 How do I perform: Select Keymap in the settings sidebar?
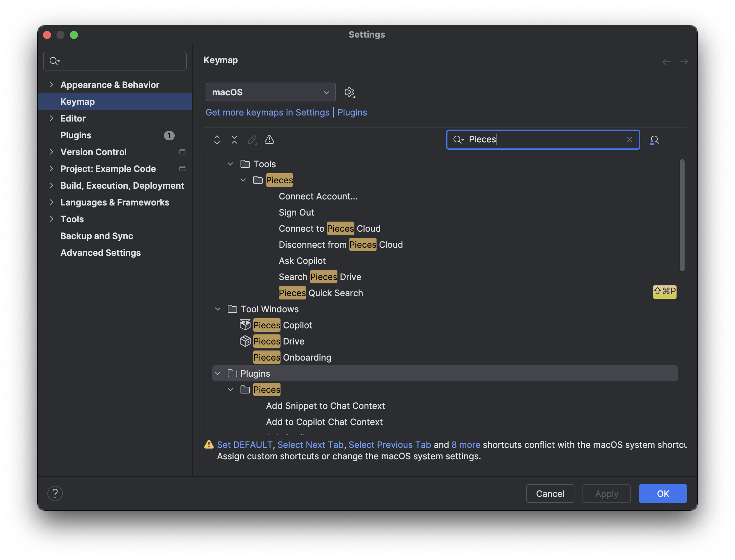coord(115,102)
